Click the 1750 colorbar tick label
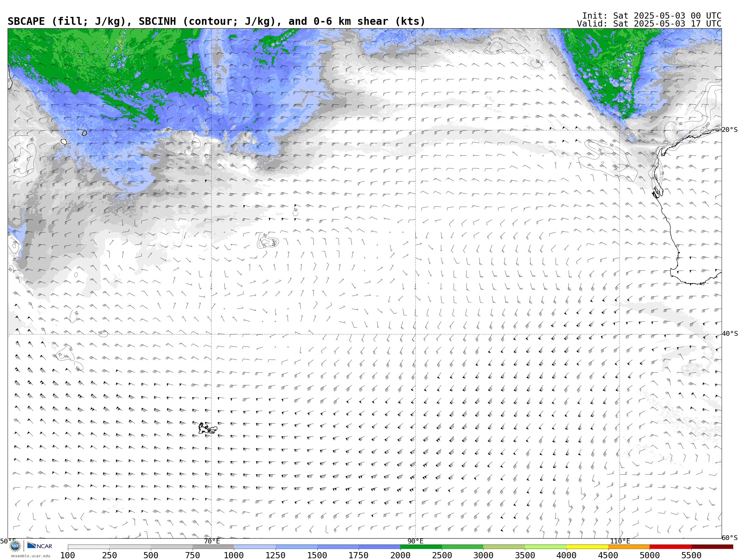Viewport: 744px width, 560px height. point(359,556)
